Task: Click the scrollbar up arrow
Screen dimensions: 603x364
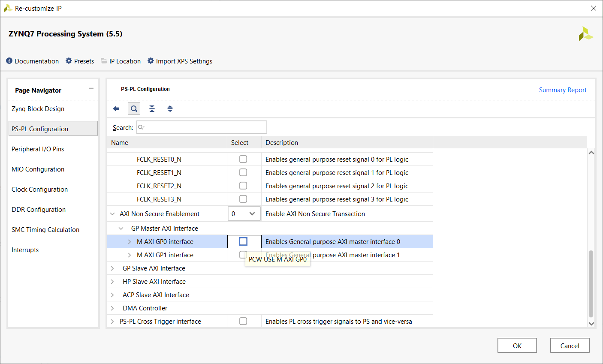Action: [591, 153]
